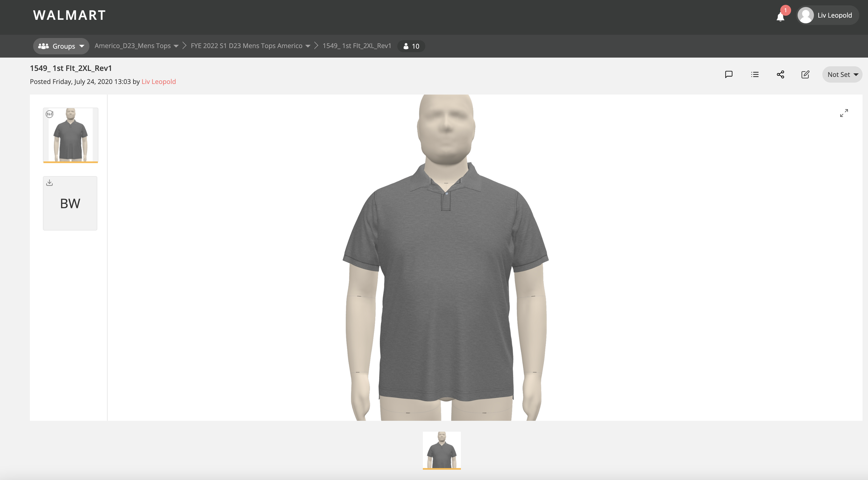The image size is (868, 480).
Task: Open the Groups dropdown
Action: click(61, 46)
